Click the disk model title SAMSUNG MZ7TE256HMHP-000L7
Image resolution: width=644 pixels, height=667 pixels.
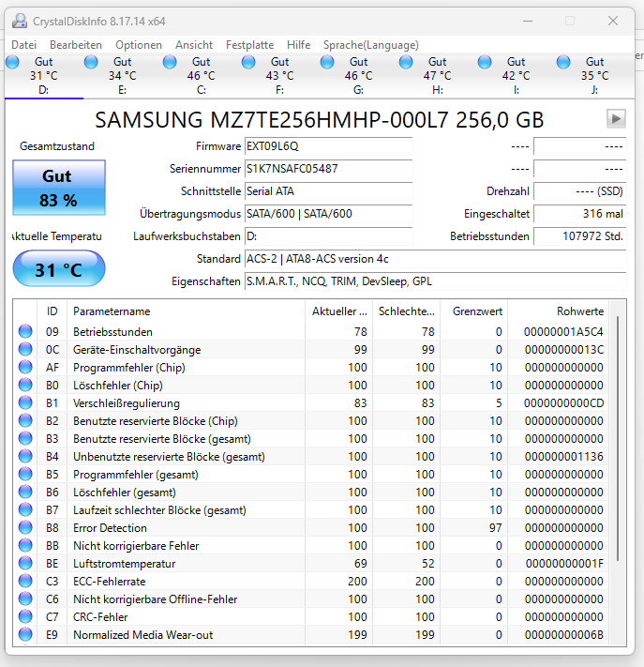pyautogui.click(x=271, y=120)
